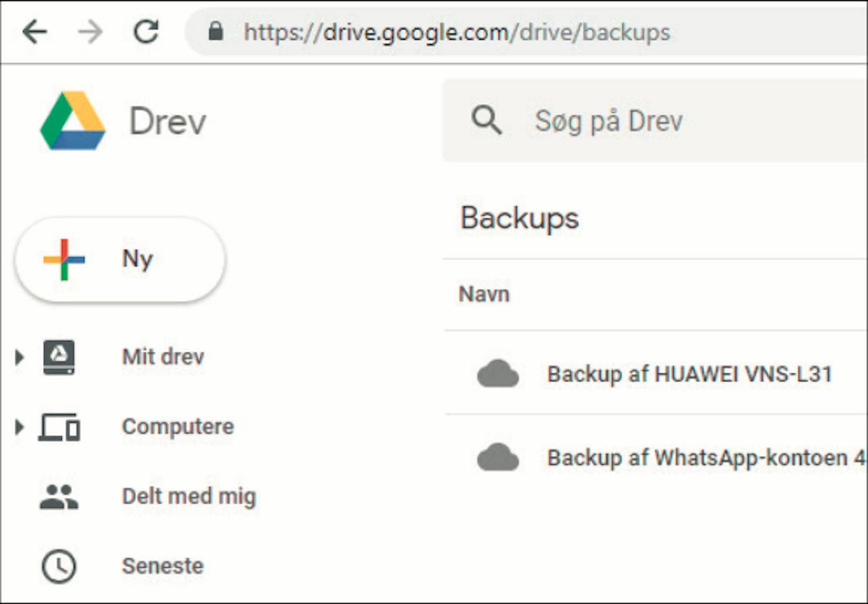Click the padlock site security icon
Image resolution: width=868 pixels, height=604 pixels.
[216, 31]
